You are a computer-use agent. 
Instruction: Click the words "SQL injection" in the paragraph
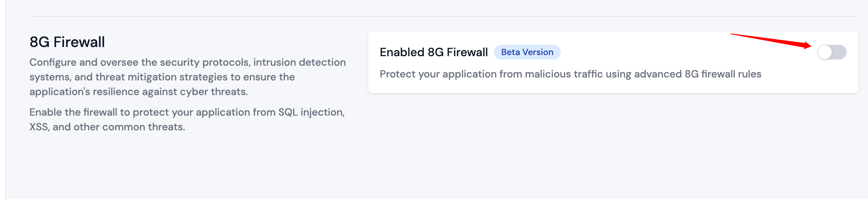tap(311, 112)
